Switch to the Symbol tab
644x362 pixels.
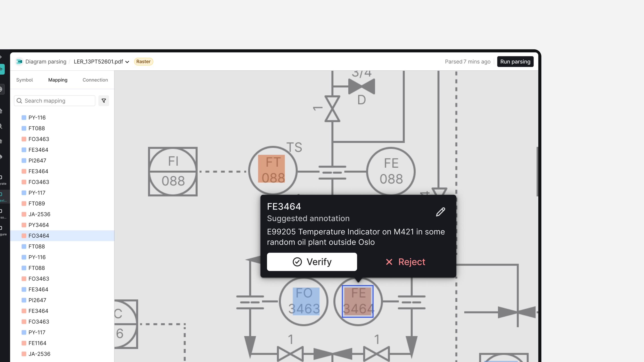[x=25, y=80]
